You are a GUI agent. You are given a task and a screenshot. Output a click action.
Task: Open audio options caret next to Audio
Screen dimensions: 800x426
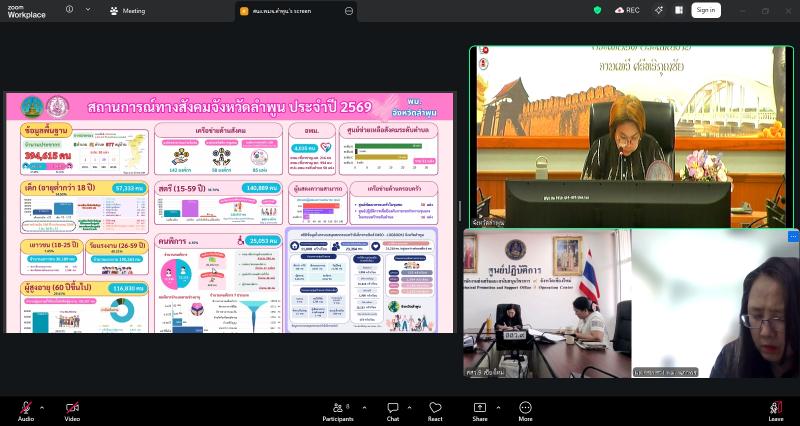point(42,408)
